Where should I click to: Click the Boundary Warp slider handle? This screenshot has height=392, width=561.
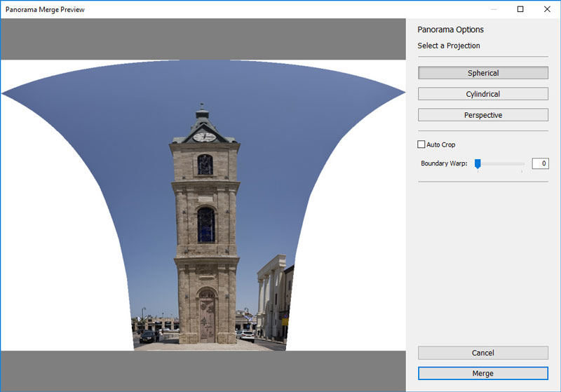(x=478, y=163)
